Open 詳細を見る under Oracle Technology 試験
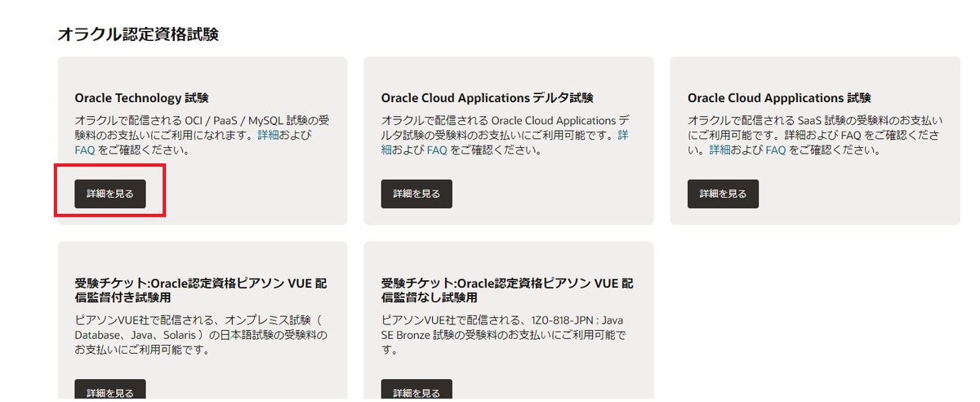This screenshot has width=980, height=402. click(x=110, y=194)
